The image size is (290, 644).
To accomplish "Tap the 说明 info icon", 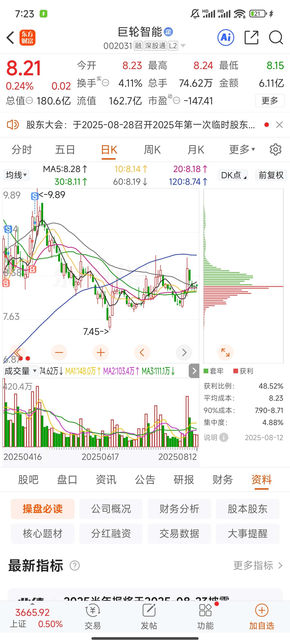I will [x=224, y=437].
